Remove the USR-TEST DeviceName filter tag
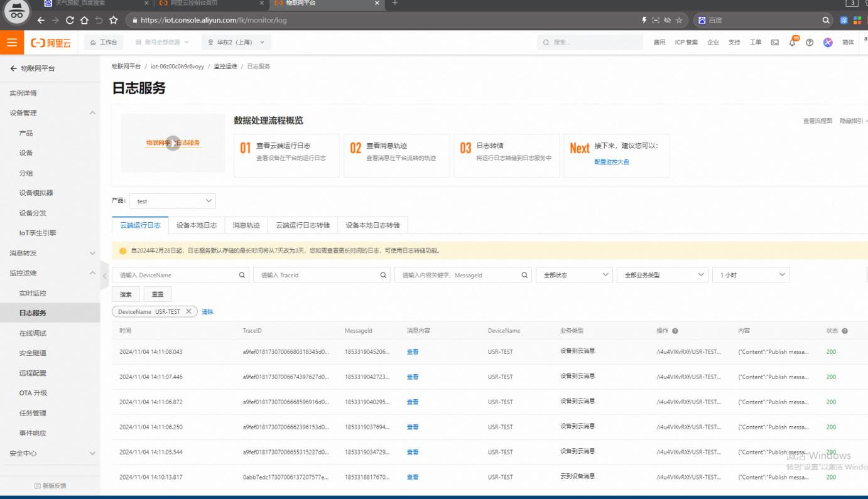The height and width of the screenshot is (499, 868). tap(188, 312)
